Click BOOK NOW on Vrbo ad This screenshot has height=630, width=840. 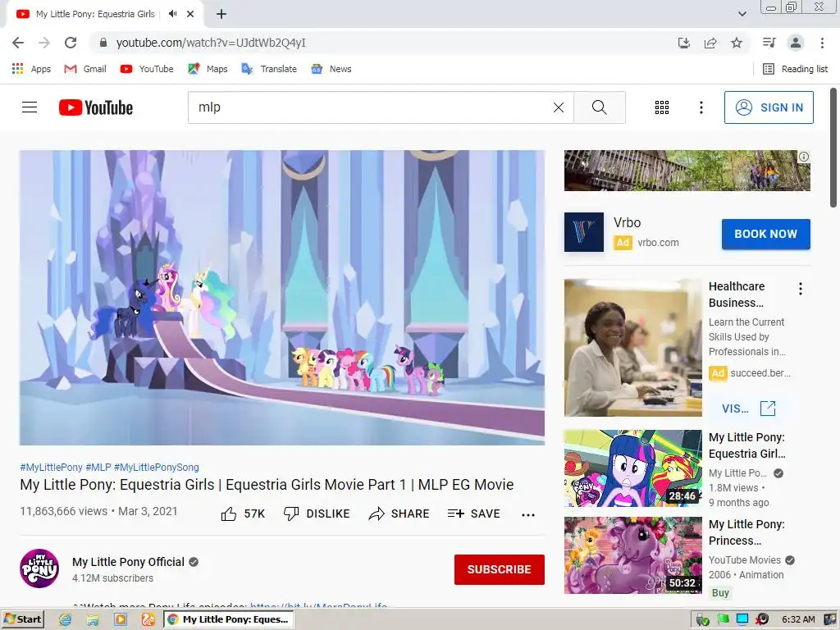(x=765, y=234)
